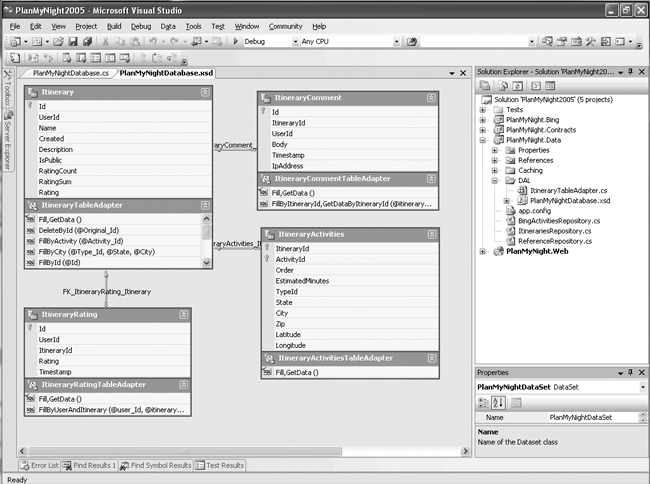Open the Debug menu
The width and height of the screenshot is (650, 484).
pyautogui.click(x=141, y=26)
